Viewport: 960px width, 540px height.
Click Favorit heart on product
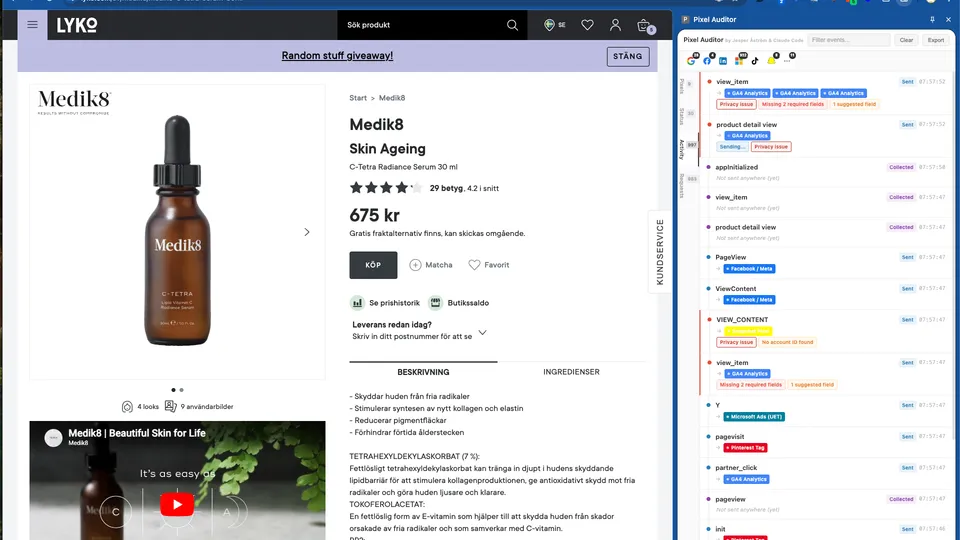[x=474, y=265]
